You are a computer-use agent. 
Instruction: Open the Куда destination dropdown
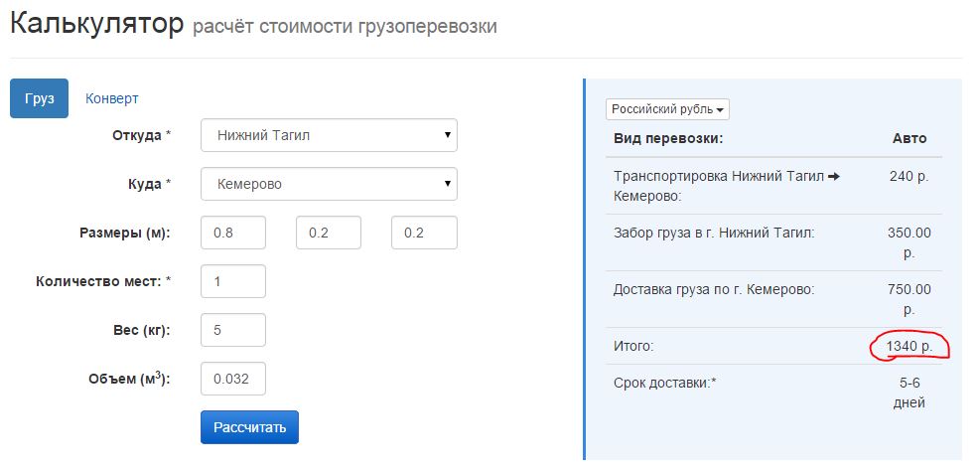tap(329, 184)
